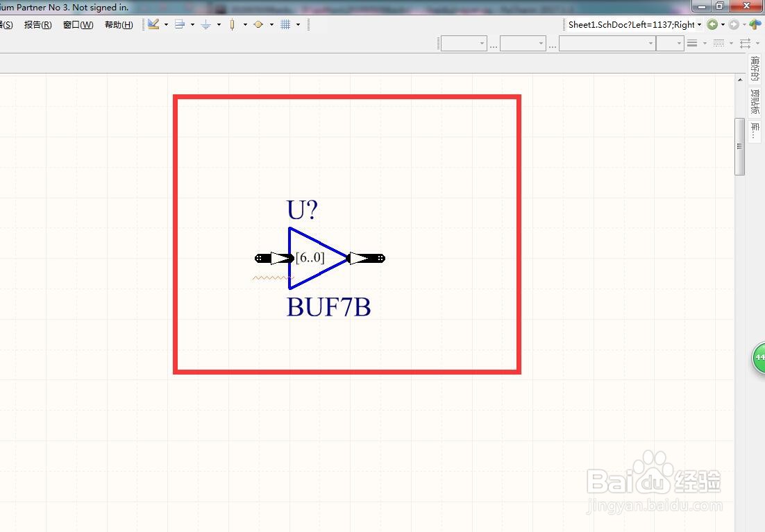
Task: Select the blue buffer triangle symbol
Action: pos(318,258)
